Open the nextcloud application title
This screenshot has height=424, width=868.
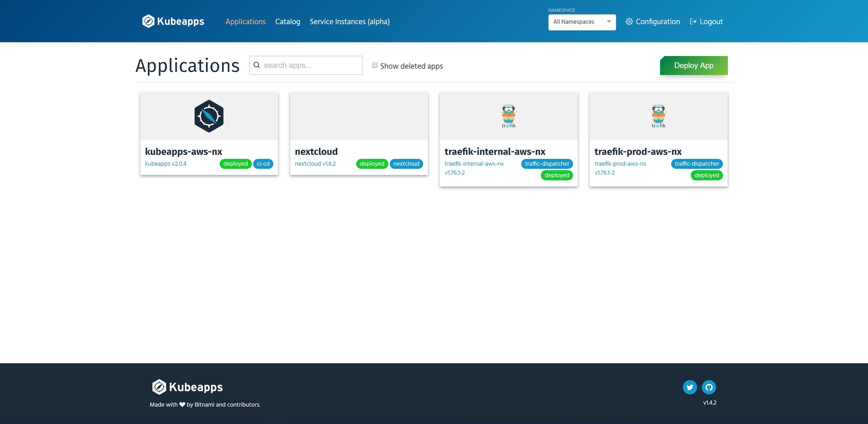pos(316,151)
